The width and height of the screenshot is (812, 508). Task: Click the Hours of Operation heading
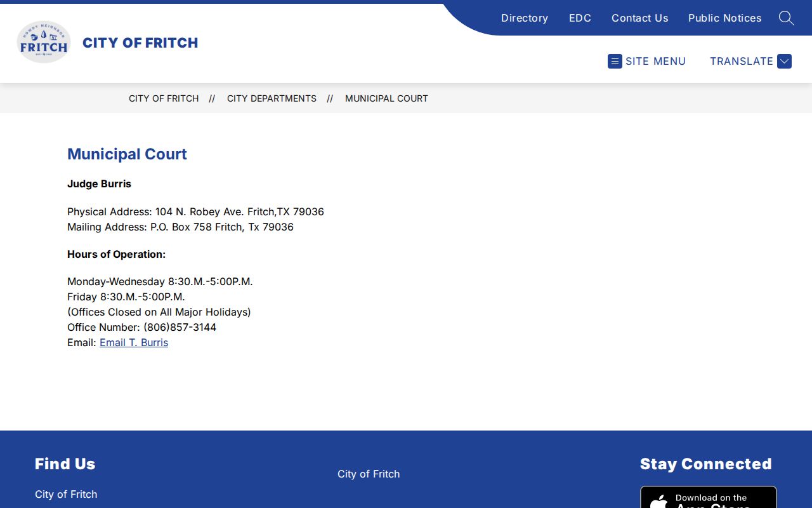116,254
